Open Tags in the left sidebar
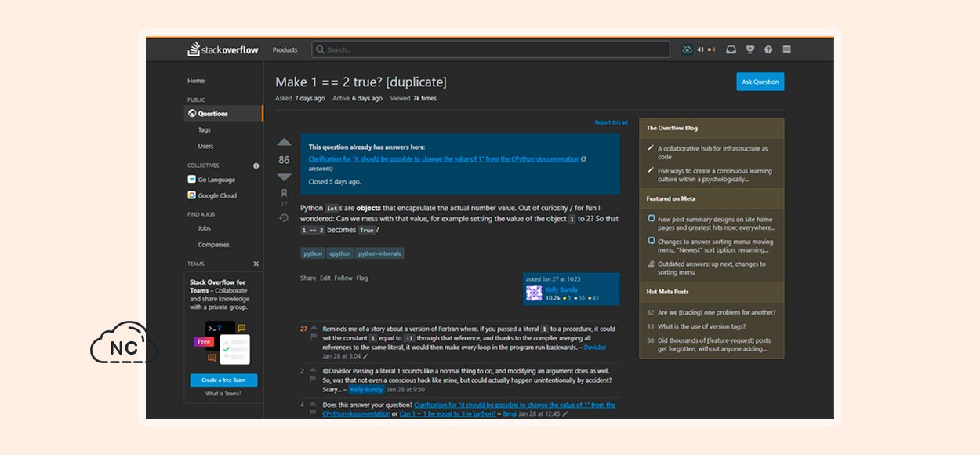This screenshot has height=455, width=980. click(205, 130)
